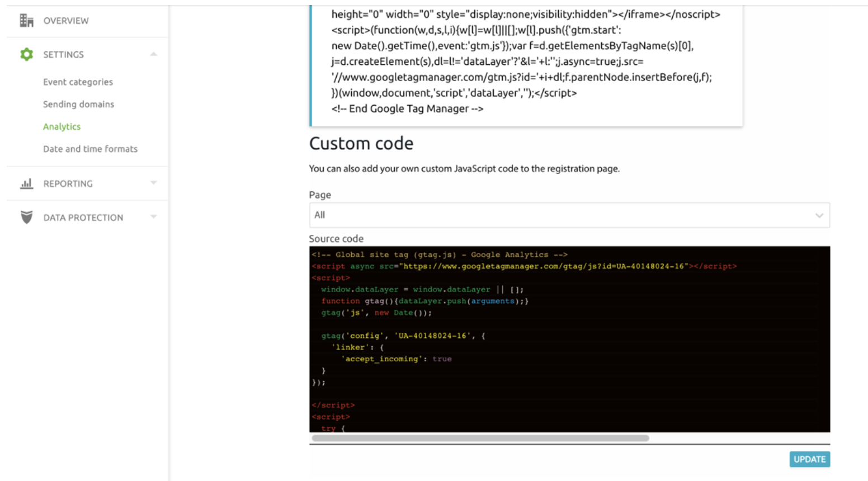The height and width of the screenshot is (481, 868).
Task: Click the horizontal scrollbar under source code
Action: coord(480,438)
